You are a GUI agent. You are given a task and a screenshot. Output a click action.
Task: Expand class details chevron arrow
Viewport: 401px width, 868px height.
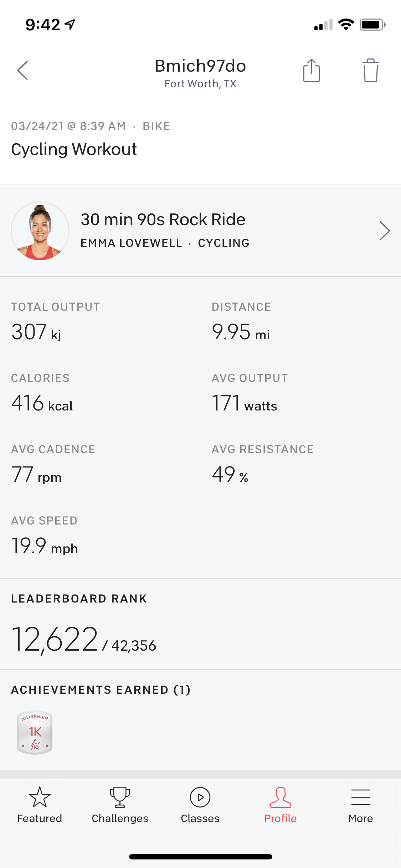(385, 231)
